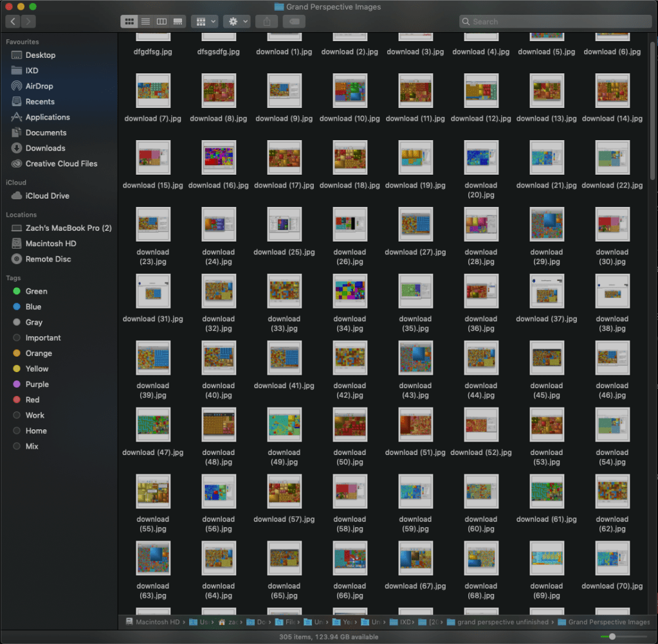658x644 pixels.
Task: Open Applications in the sidebar
Action: point(47,117)
